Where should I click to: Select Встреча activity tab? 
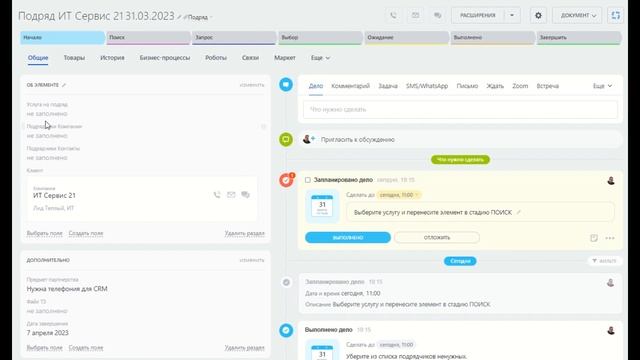[548, 86]
